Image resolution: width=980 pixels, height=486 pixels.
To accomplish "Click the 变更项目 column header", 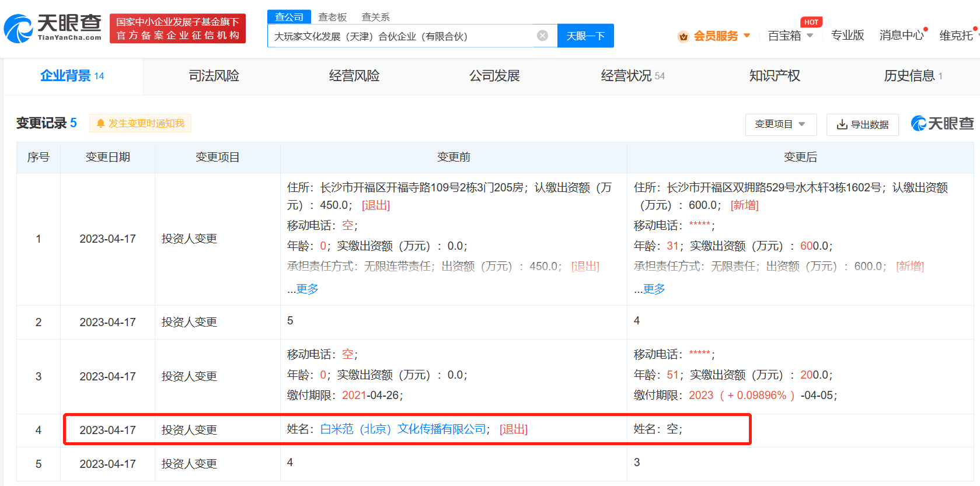I will (x=217, y=158).
